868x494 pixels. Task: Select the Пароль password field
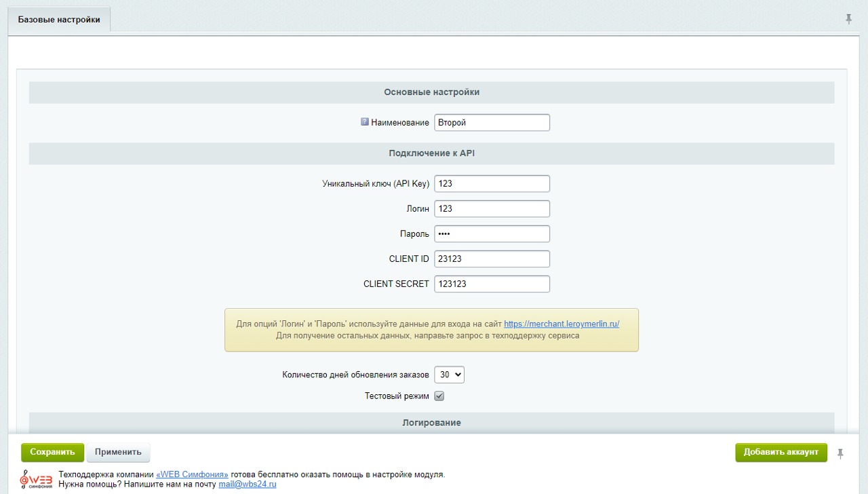pyautogui.click(x=492, y=234)
